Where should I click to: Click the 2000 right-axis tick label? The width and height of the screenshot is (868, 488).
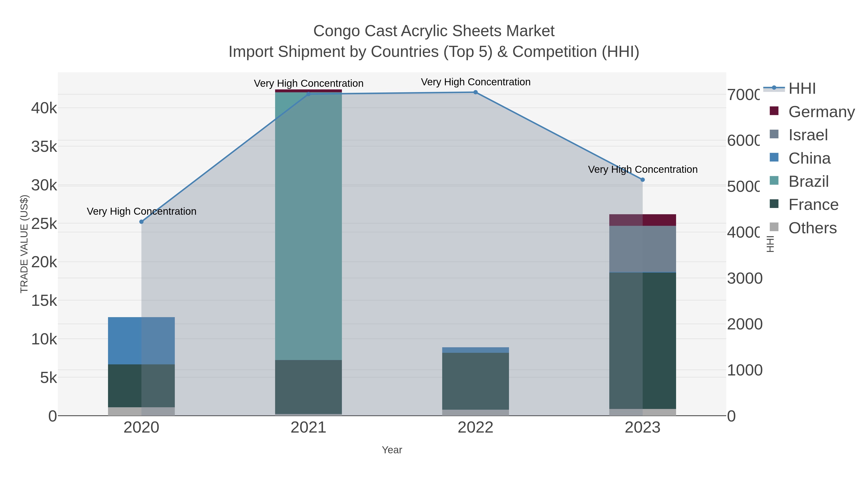tap(745, 324)
